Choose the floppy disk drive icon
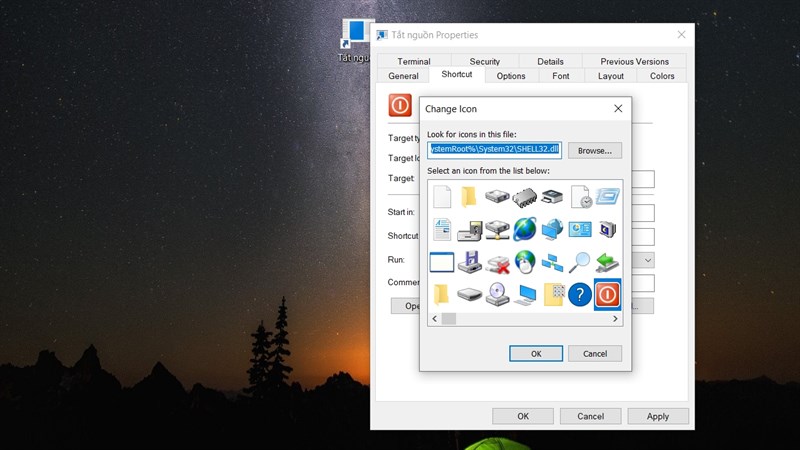The height and width of the screenshot is (450, 800). (x=469, y=262)
